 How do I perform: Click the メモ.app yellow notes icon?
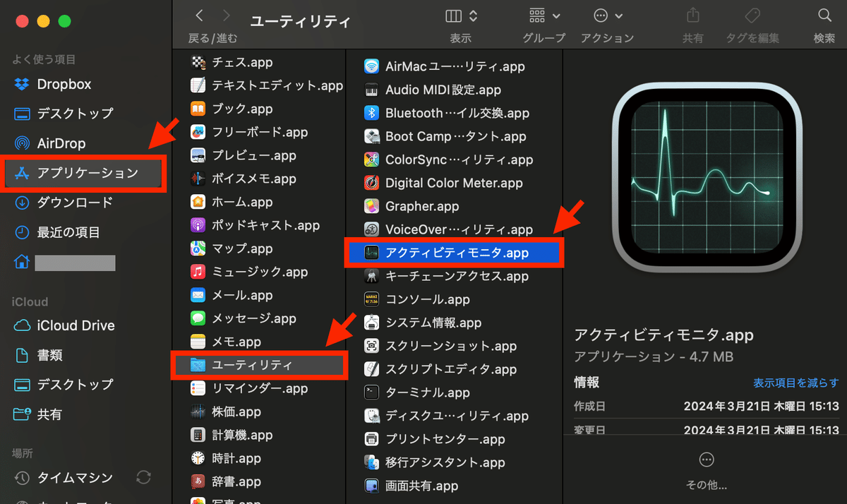(x=198, y=342)
